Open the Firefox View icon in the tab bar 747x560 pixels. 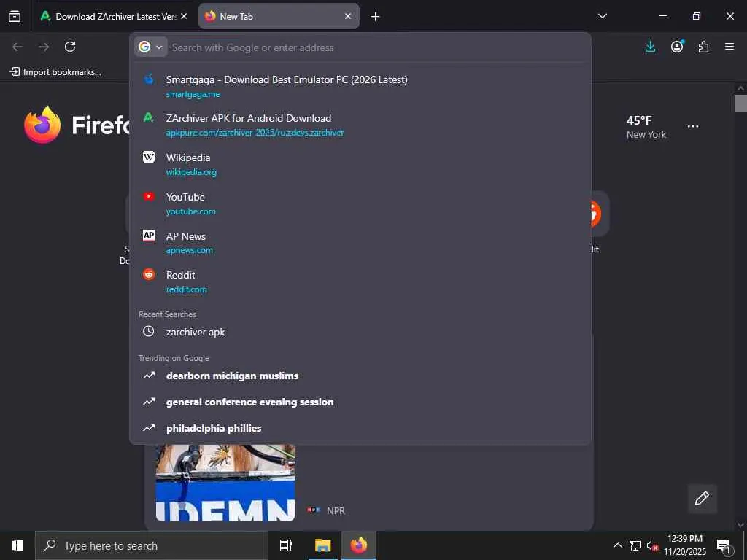pyautogui.click(x=15, y=16)
